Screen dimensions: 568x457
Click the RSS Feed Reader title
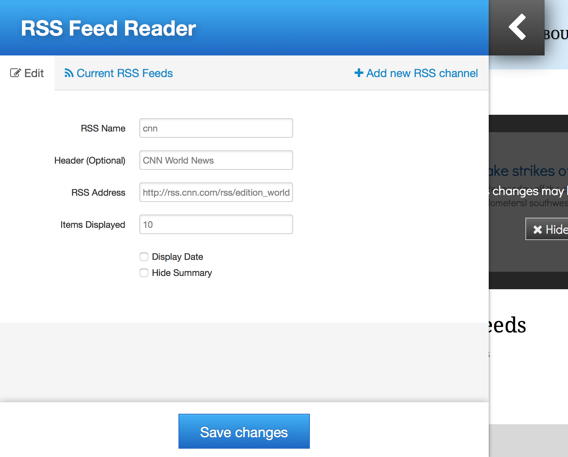click(108, 28)
